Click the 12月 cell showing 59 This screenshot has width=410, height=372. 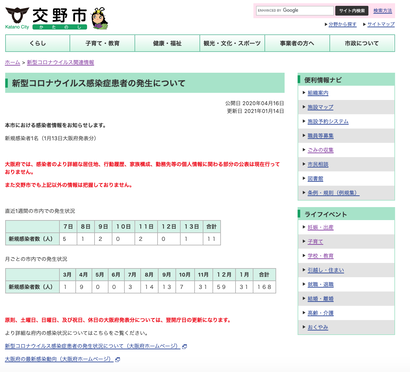point(224,287)
